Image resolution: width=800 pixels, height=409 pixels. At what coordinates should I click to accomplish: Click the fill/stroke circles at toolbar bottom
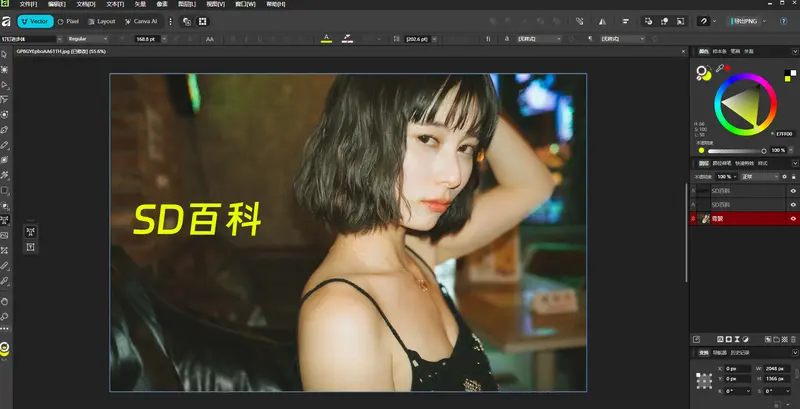(5, 348)
